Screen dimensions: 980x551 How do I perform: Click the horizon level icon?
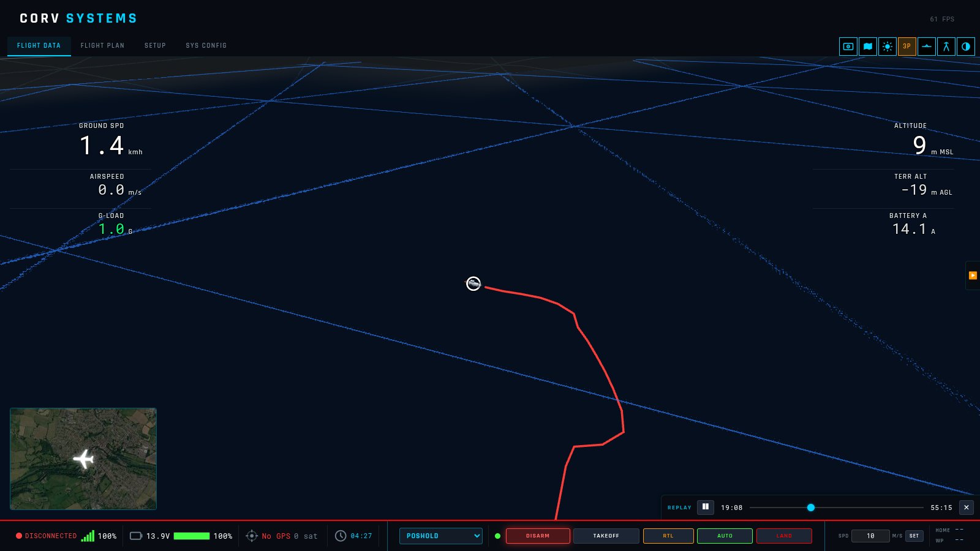click(926, 46)
